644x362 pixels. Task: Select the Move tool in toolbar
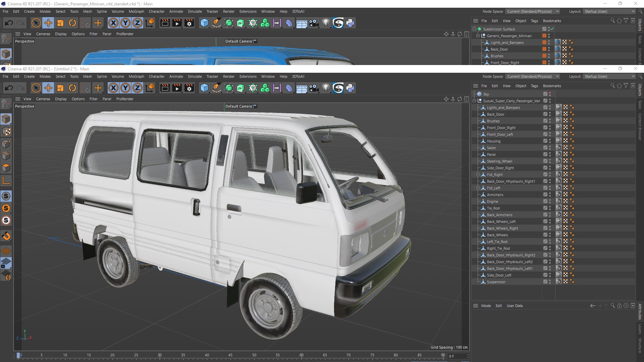[48, 88]
